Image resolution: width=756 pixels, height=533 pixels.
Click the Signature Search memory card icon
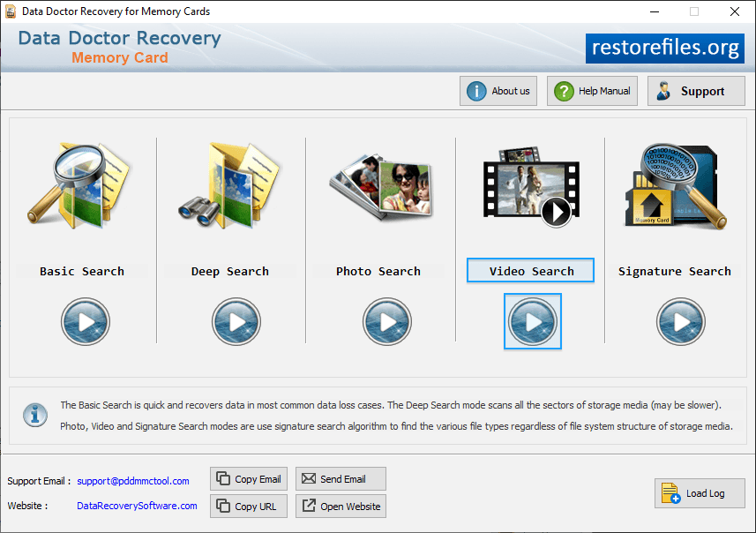point(676,185)
